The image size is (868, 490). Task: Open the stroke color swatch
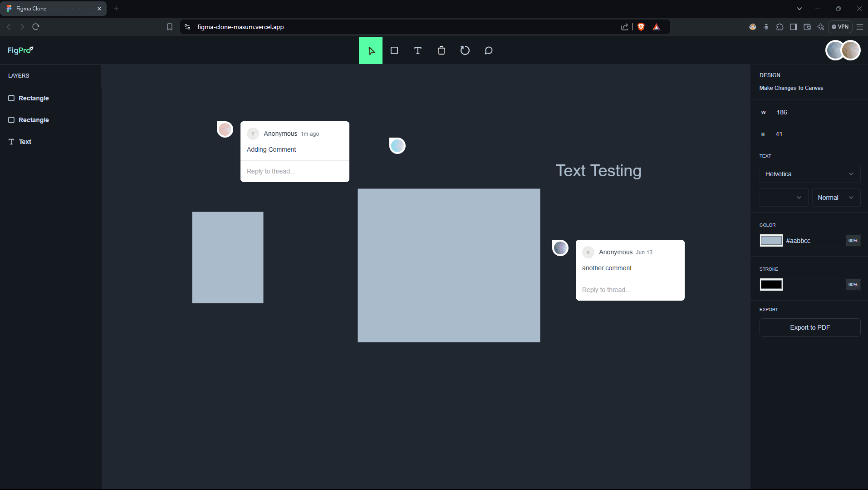[771, 285]
